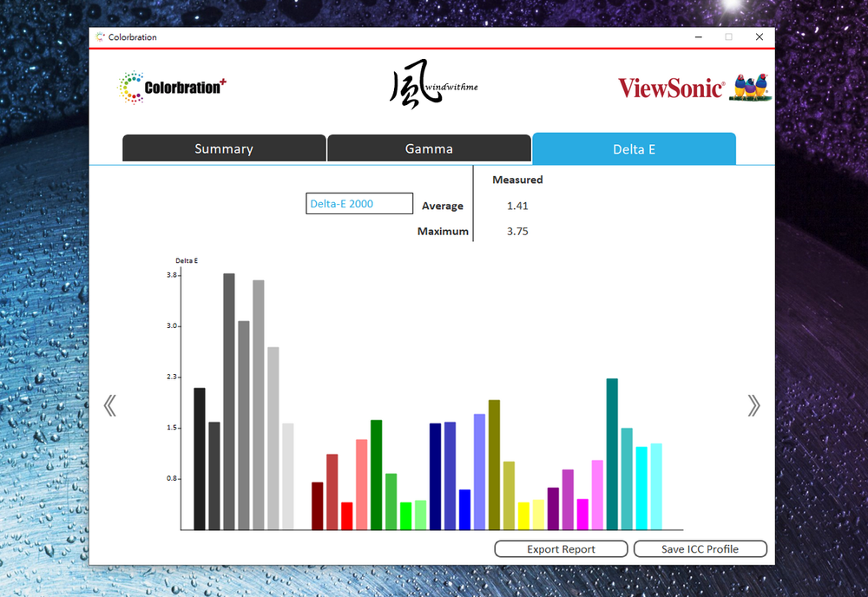Switch to the Summary tab
This screenshot has height=597, width=868.
(224, 148)
